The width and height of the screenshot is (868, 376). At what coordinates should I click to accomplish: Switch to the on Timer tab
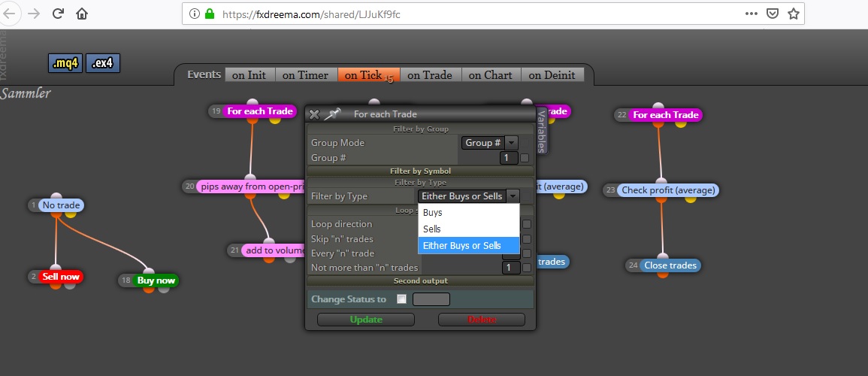[306, 75]
